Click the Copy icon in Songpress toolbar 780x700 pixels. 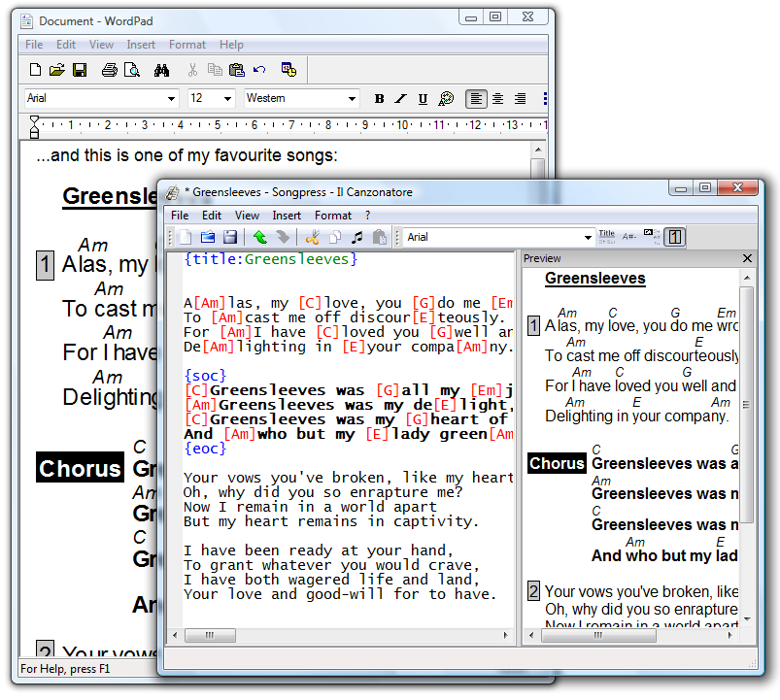[335, 237]
